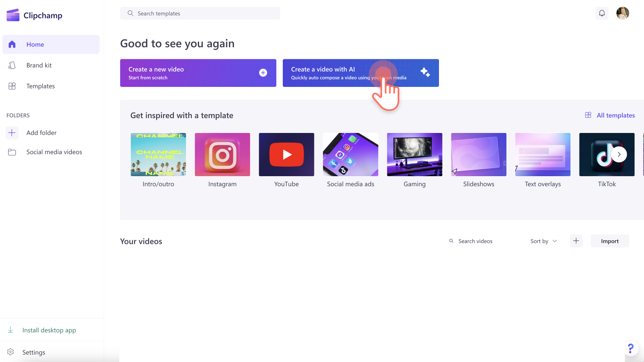Focus the Search templates field

(200, 13)
